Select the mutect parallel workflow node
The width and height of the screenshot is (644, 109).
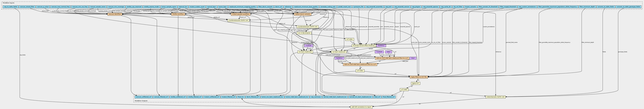tap(241, 14)
